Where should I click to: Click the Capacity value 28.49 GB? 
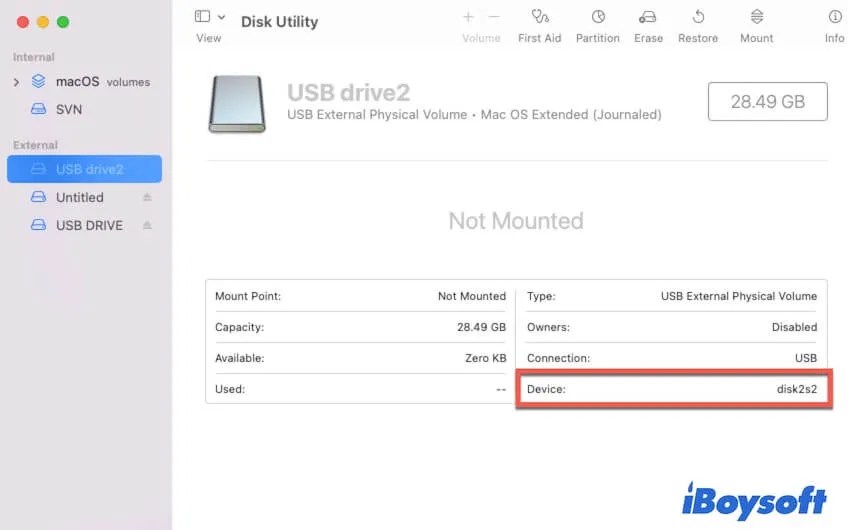click(x=481, y=327)
